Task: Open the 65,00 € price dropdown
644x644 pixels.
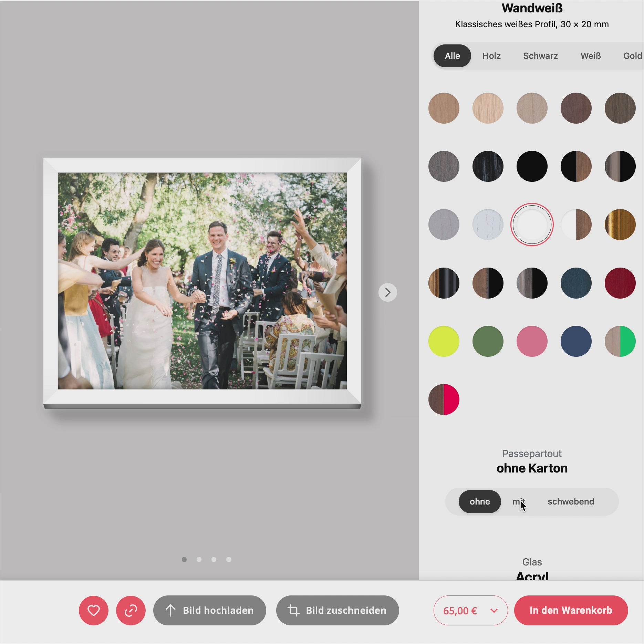Action: [x=470, y=610]
